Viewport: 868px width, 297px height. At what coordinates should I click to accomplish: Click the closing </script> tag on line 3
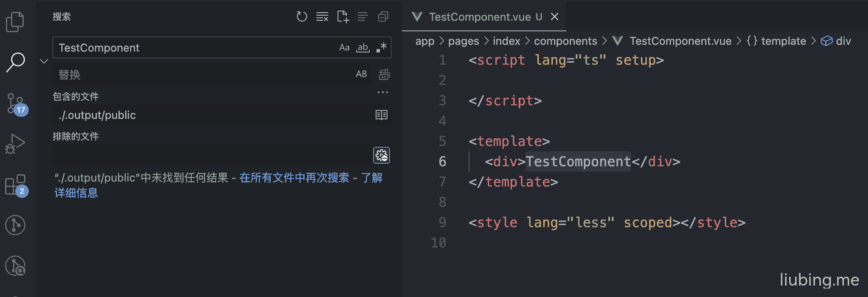(505, 101)
